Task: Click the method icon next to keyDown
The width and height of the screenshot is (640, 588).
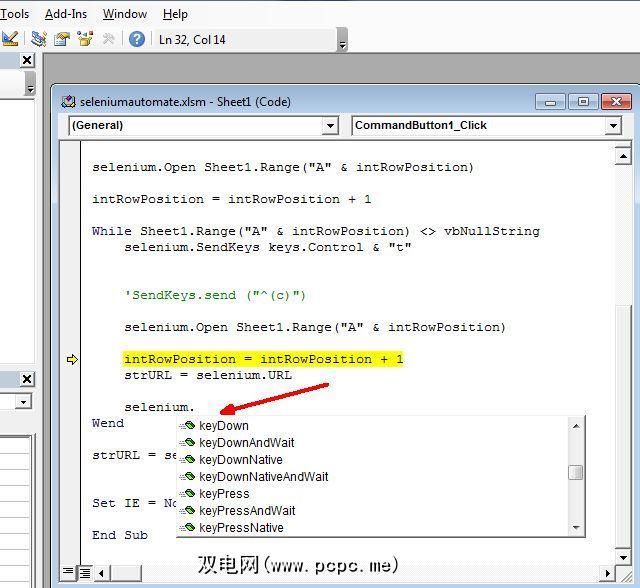Action: pos(188,425)
